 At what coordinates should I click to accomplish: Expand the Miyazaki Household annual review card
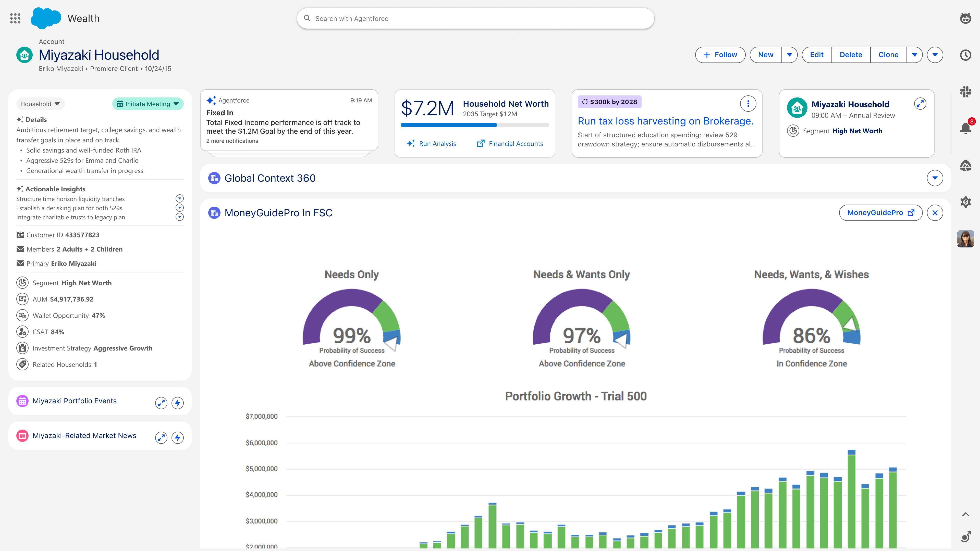pos(920,103)
